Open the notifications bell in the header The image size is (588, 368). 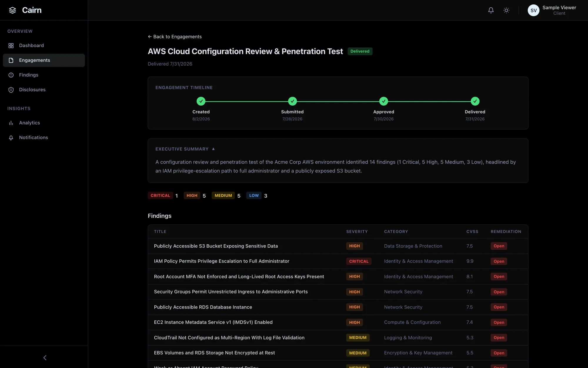click(x=491, y=10)
